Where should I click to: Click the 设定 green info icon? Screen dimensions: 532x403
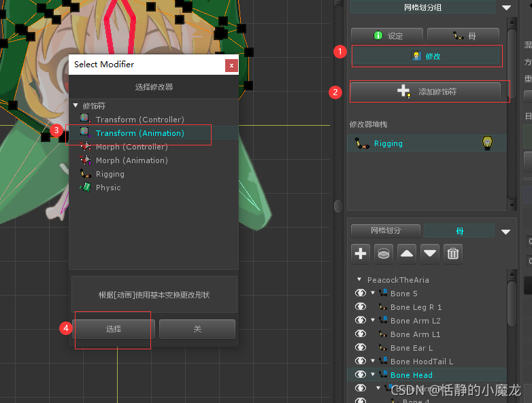378,35
